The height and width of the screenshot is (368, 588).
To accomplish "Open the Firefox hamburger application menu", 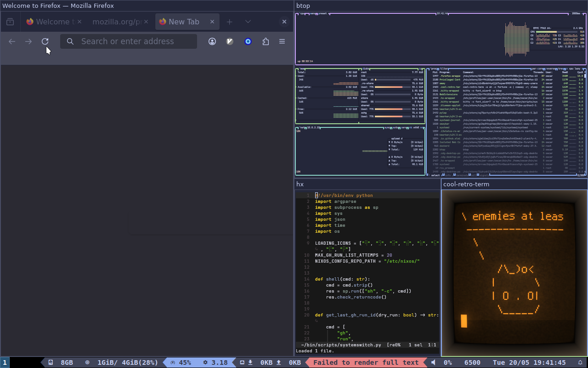I will (282, 41).
